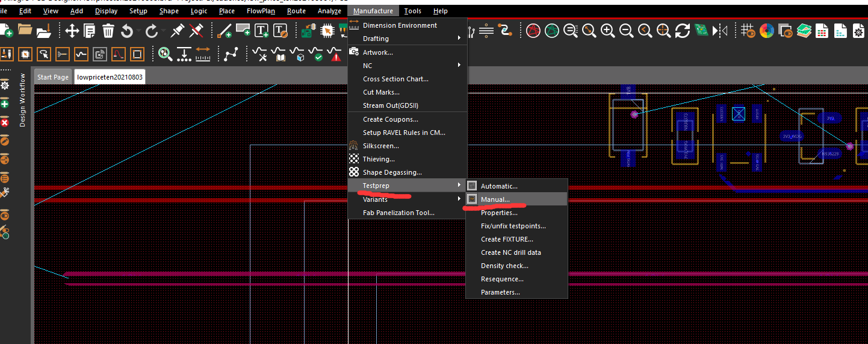Click Thieving... menu entry
868x344 pixels.
pos(408,159)
